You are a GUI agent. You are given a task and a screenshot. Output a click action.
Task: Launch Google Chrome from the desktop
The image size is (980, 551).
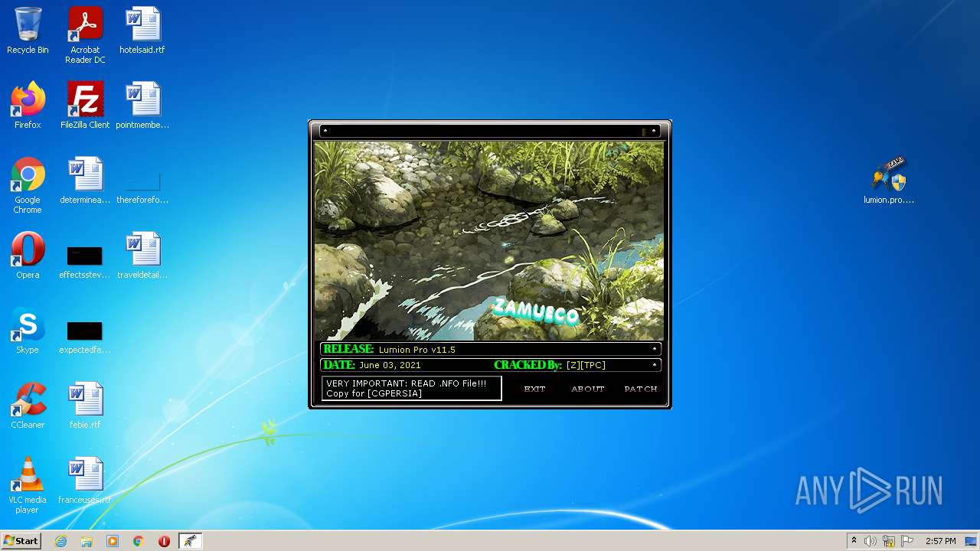28,185
